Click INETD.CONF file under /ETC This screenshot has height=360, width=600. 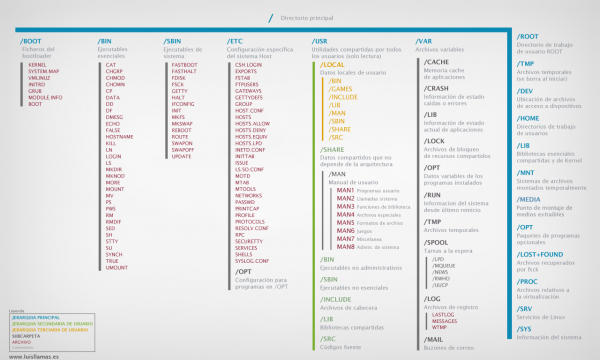coord(250,150)
